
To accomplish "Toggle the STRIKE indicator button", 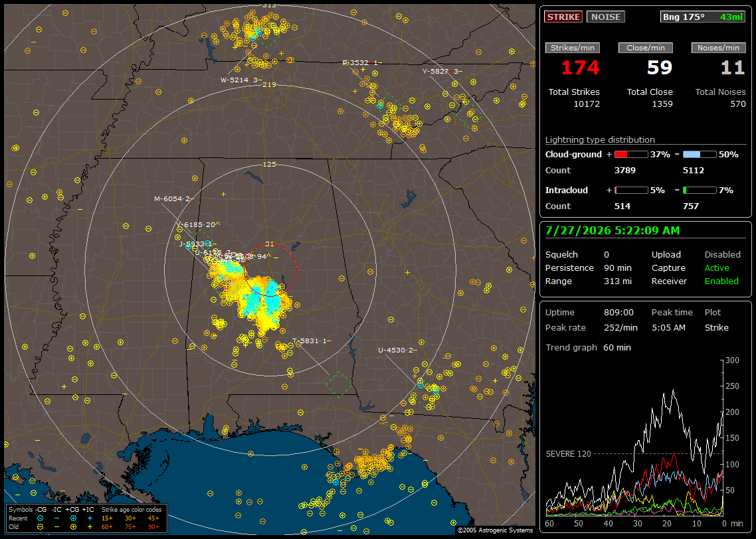I will (563, 17).
